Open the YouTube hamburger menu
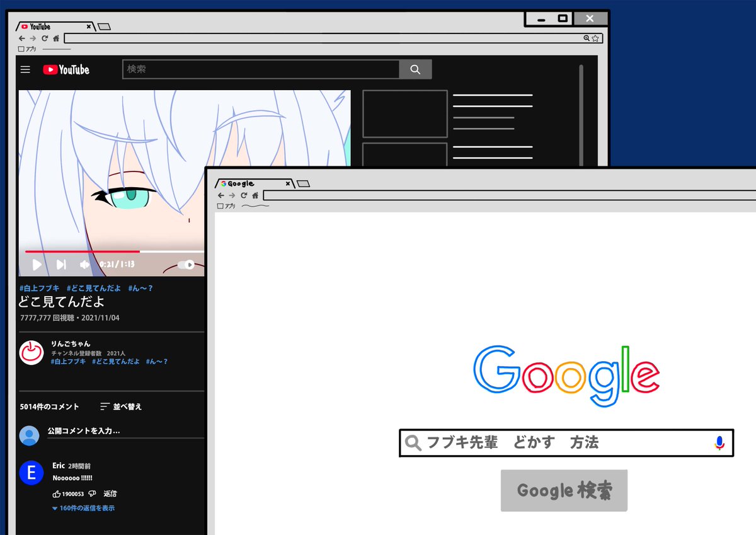The width and height of the screenshot is (756, 535). [25, 69]
